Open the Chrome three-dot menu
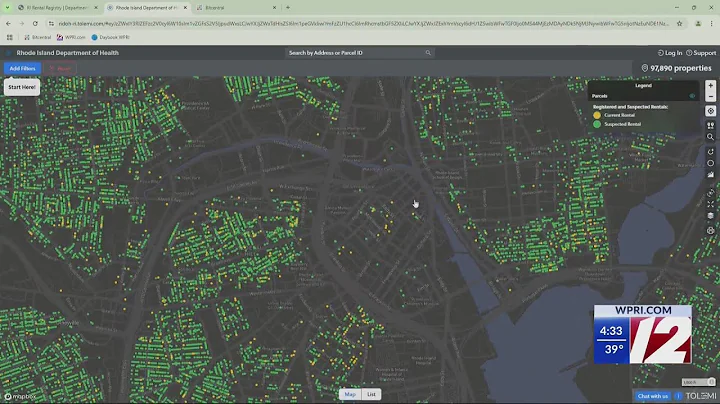The image size is (720, 404). click(711, 23)
